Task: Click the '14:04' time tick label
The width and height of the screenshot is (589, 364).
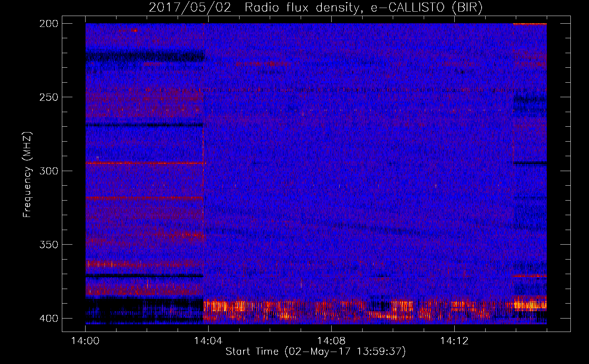Action: 208,341
